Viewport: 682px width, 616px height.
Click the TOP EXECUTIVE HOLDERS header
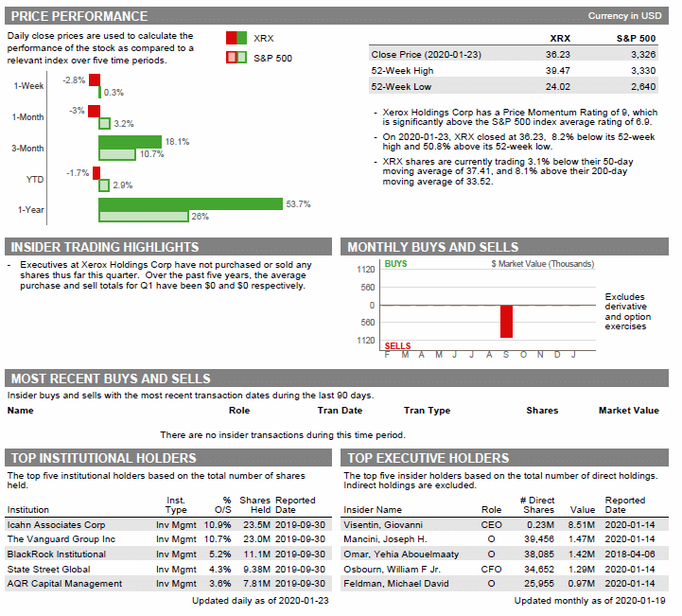point(504,458)
